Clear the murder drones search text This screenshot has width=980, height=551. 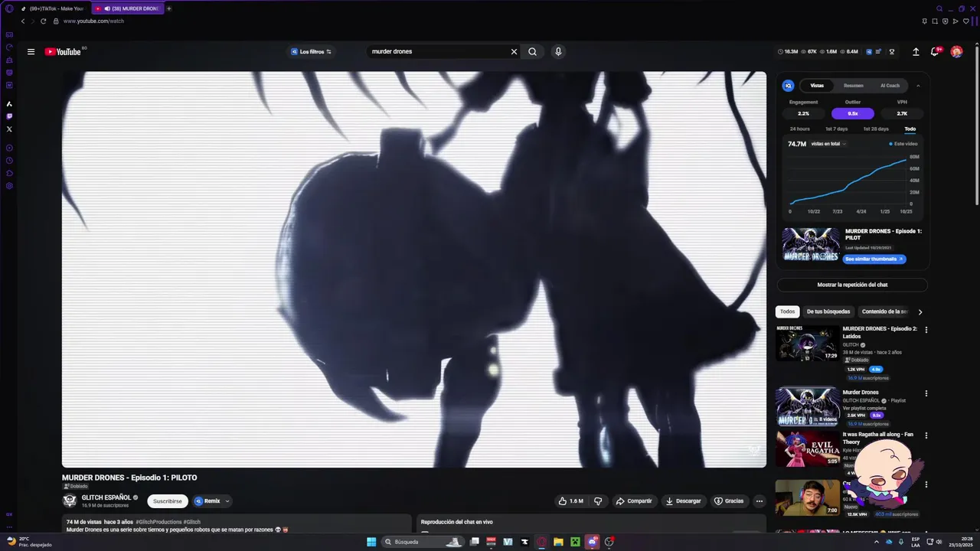click(x=514, y=52)
